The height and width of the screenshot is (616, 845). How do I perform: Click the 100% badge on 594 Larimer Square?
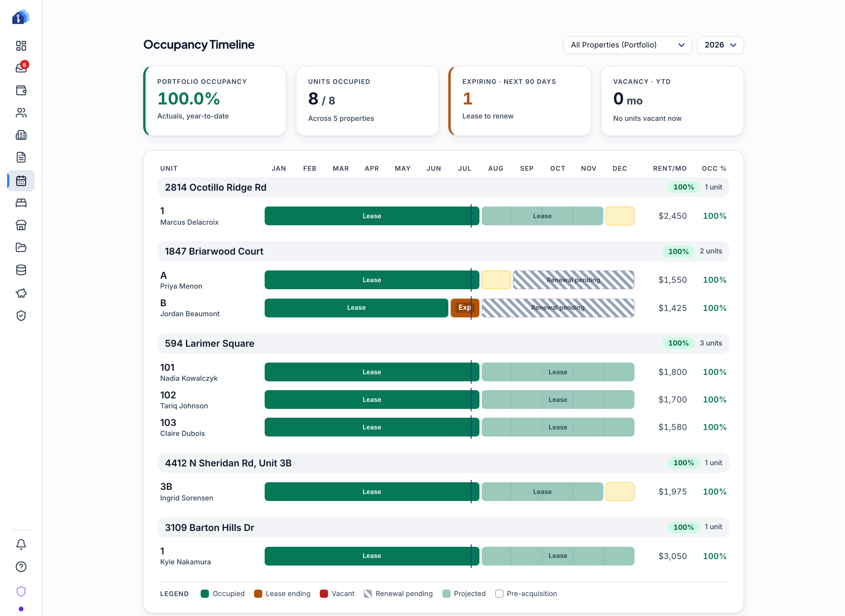(x=678, y=343)
